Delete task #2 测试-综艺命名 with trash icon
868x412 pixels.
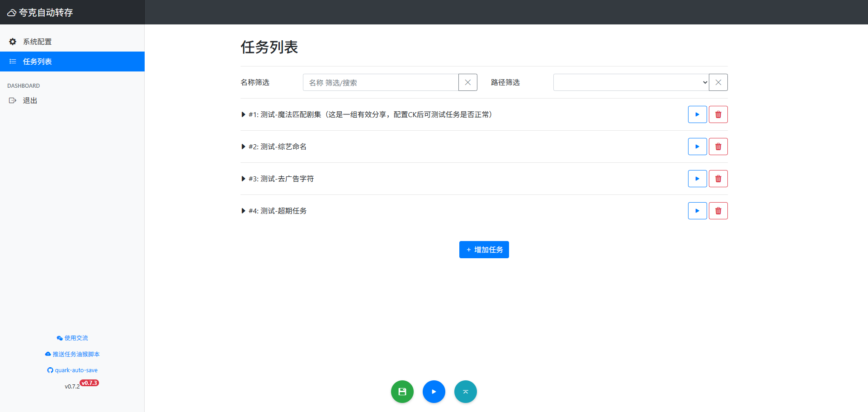tap(718, 147)
